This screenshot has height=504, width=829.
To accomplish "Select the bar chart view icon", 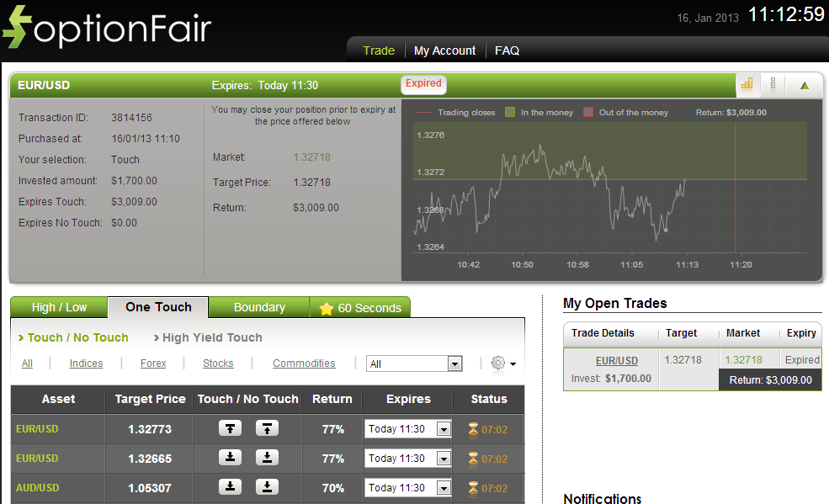I will tap(747, 85).
